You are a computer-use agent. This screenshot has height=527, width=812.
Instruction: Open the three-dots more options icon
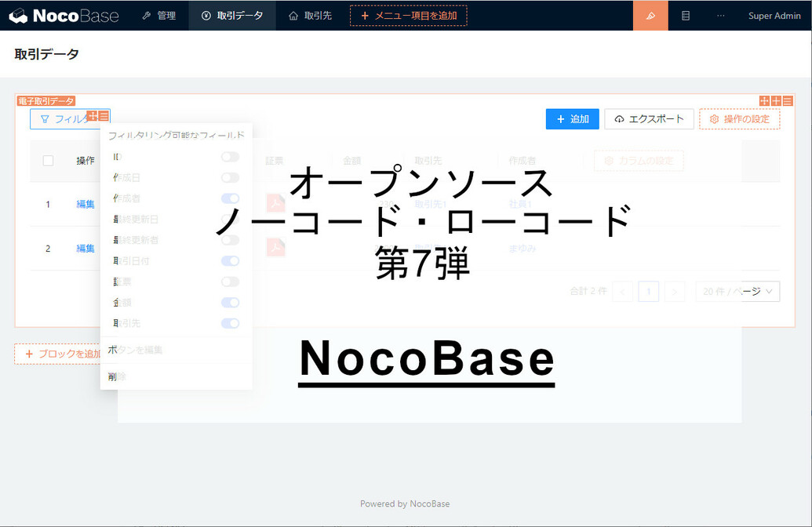point(721,16)
